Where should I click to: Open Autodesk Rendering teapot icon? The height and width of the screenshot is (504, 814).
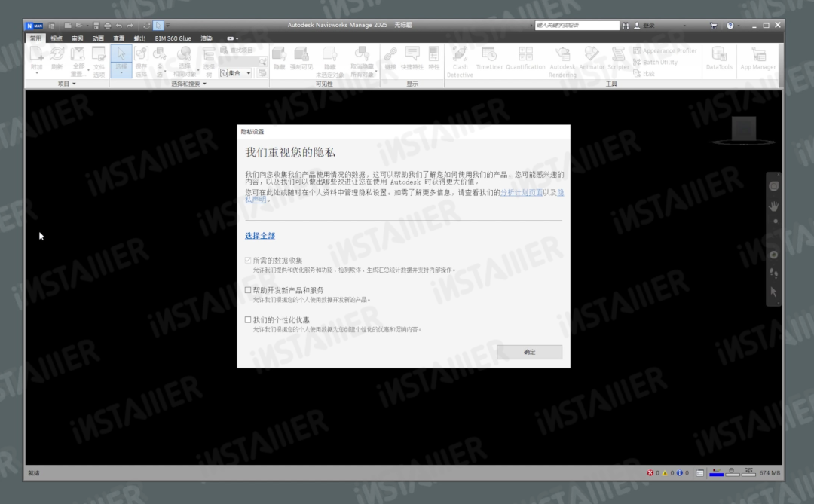pos(563,53)
